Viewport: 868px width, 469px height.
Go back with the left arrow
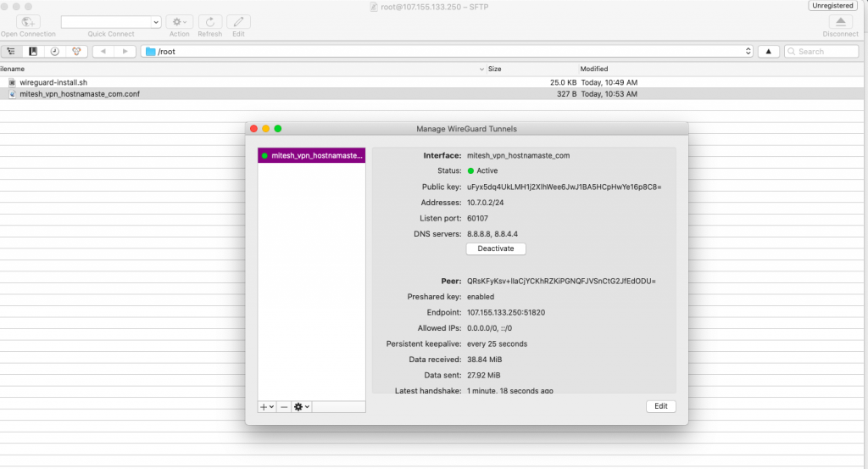click(x=103, y=52)
